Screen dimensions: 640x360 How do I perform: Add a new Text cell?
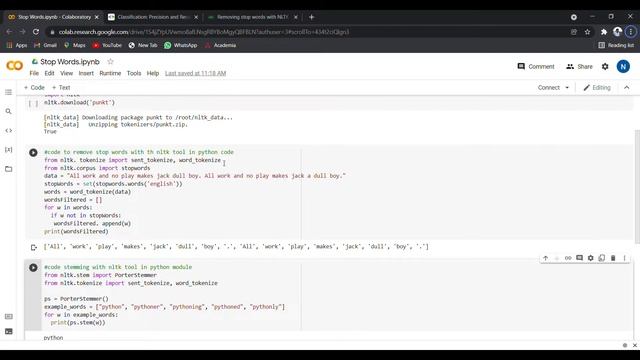coord(61,88)
